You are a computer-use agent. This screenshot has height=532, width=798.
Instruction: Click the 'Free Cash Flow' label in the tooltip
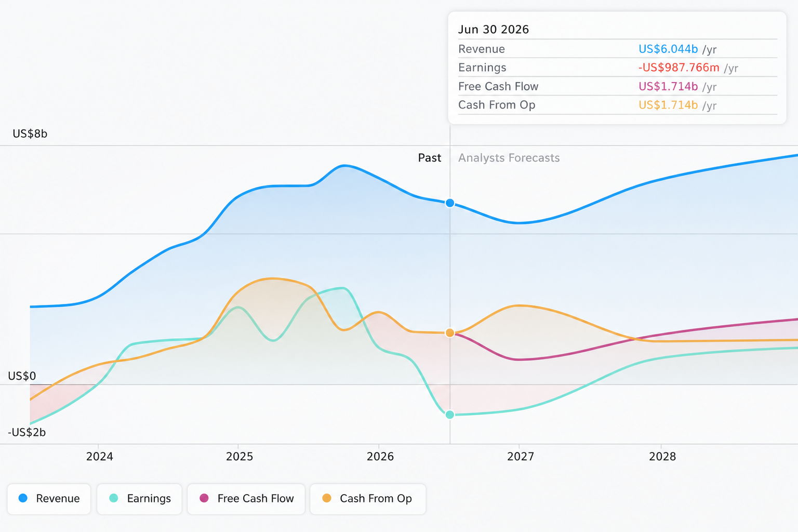tap(498, 86)
